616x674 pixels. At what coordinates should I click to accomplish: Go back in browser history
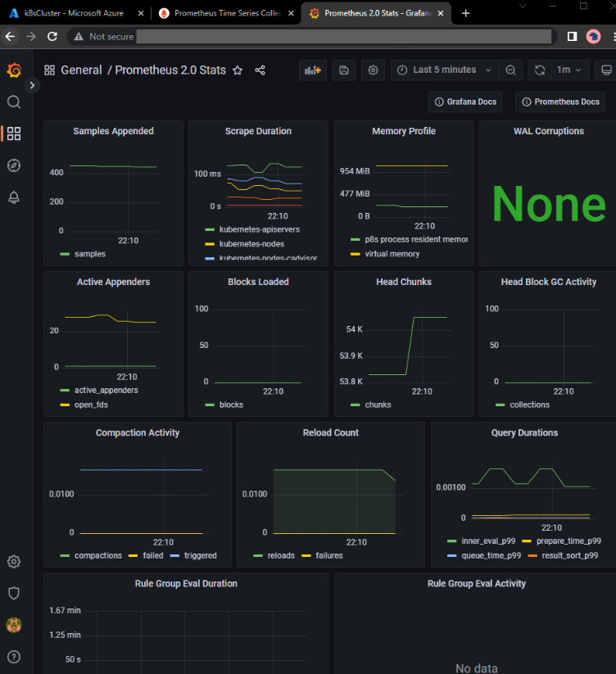pos(11,37)
